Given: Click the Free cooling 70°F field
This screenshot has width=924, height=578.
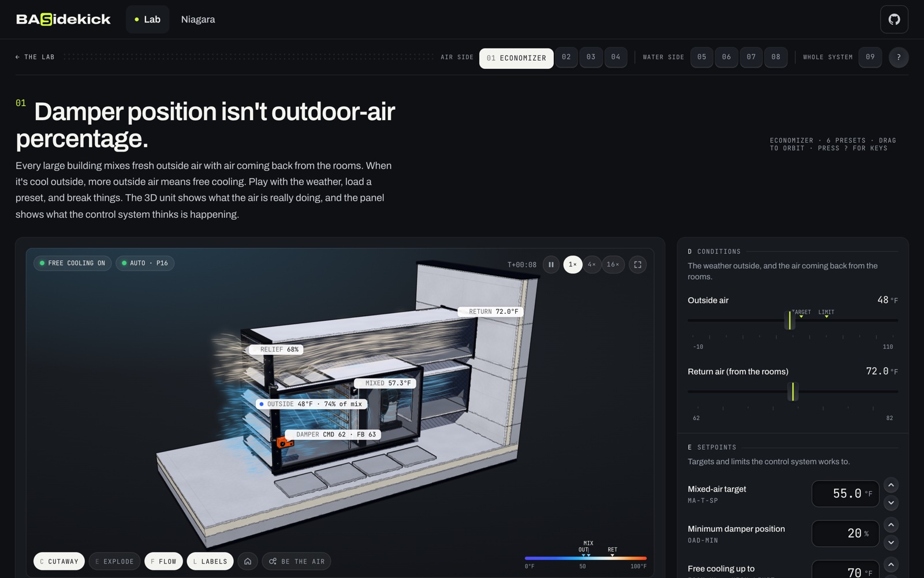Looking at the screenshot, I should pos(845,569).
